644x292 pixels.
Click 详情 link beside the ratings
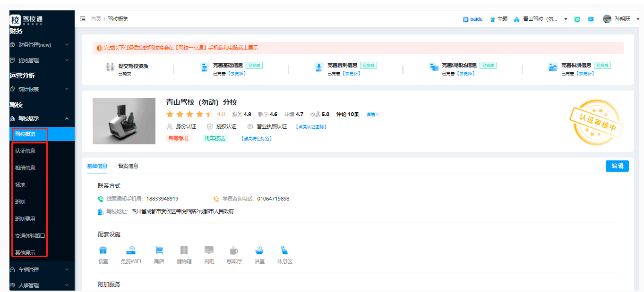(x=372, y=115)
